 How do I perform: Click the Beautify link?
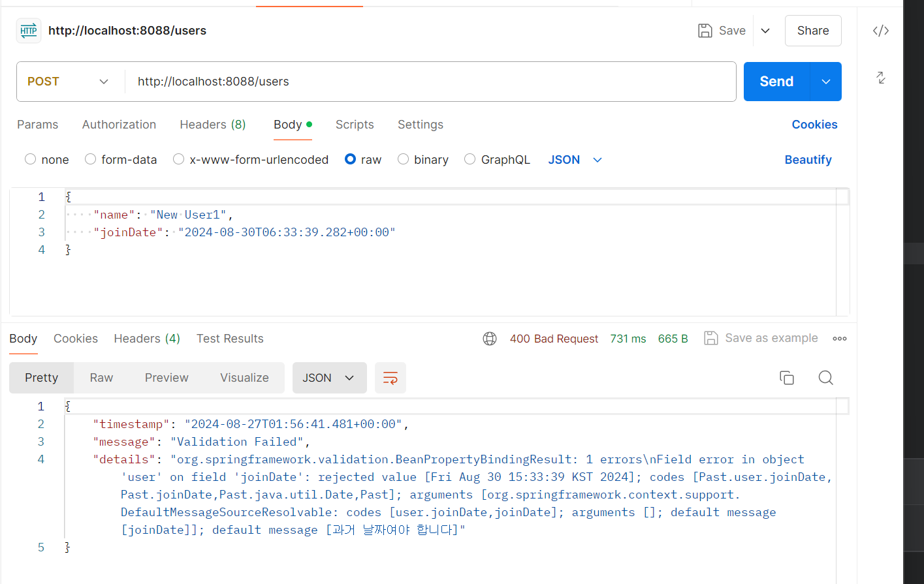click(808, 160)
